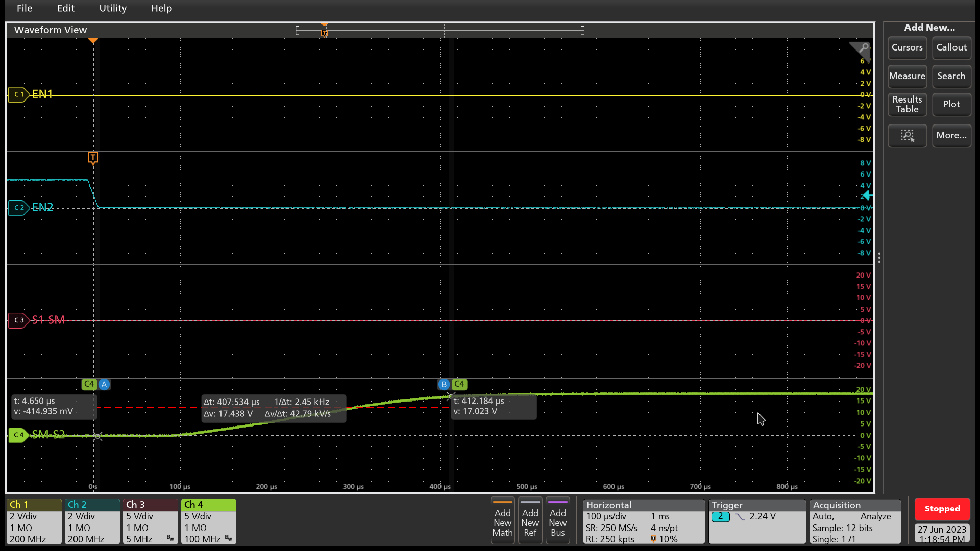The image size is (980, 551).
Task: Click the C2 badge on the EN2 trace
Action: [x=19, y=208]
